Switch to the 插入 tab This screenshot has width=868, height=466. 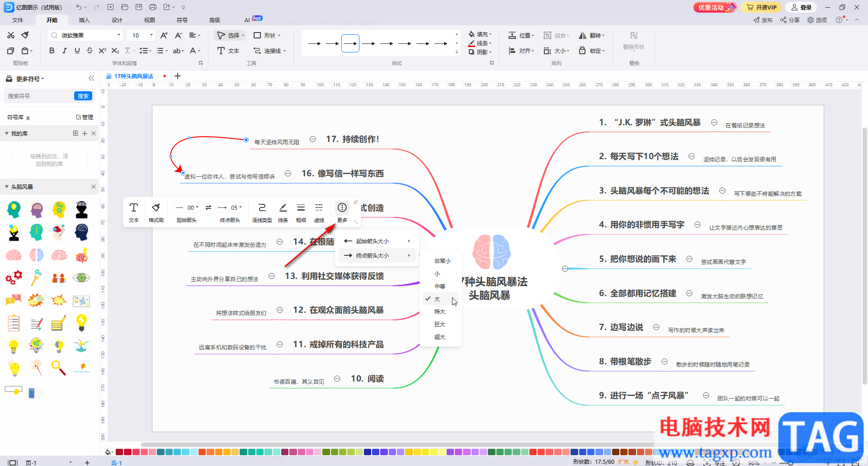point(85,20)
